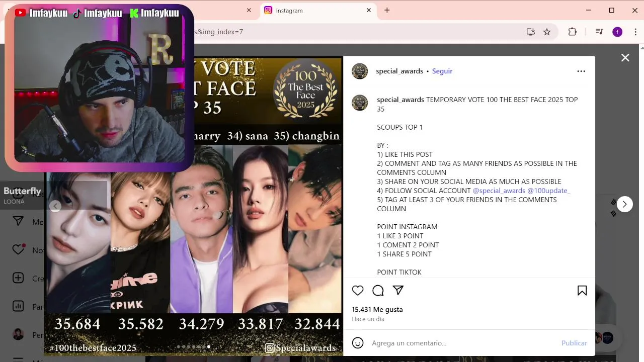Open the dashboard chart icon in sidebar

coord(18,306)
